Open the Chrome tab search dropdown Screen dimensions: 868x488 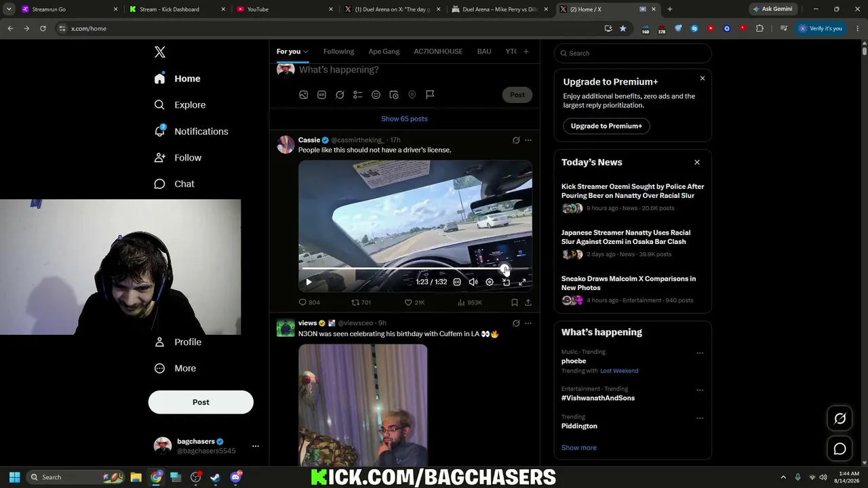click(9, 9)
